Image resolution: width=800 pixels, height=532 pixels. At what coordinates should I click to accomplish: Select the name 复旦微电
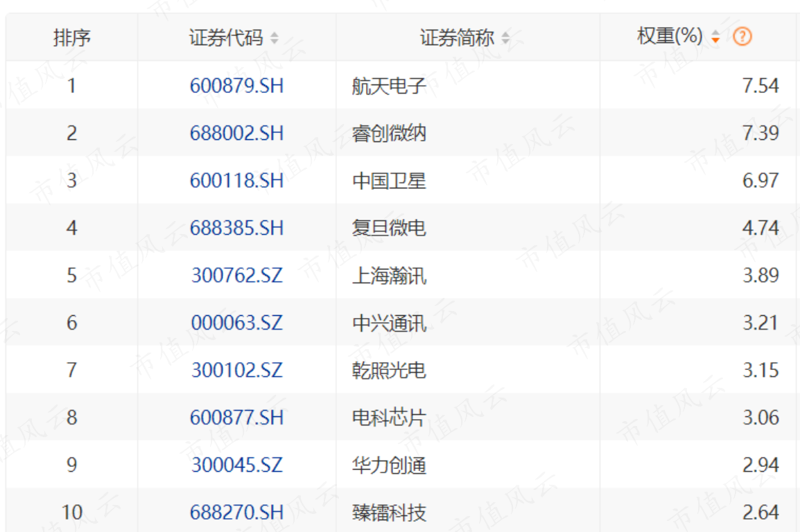point(389,228)
